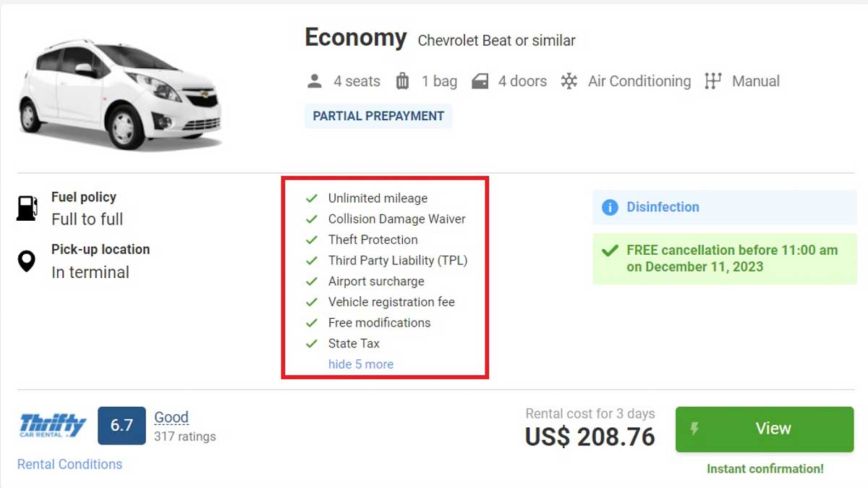
Task: Expand the Theft Protection entry
Action: coord(373,240)
